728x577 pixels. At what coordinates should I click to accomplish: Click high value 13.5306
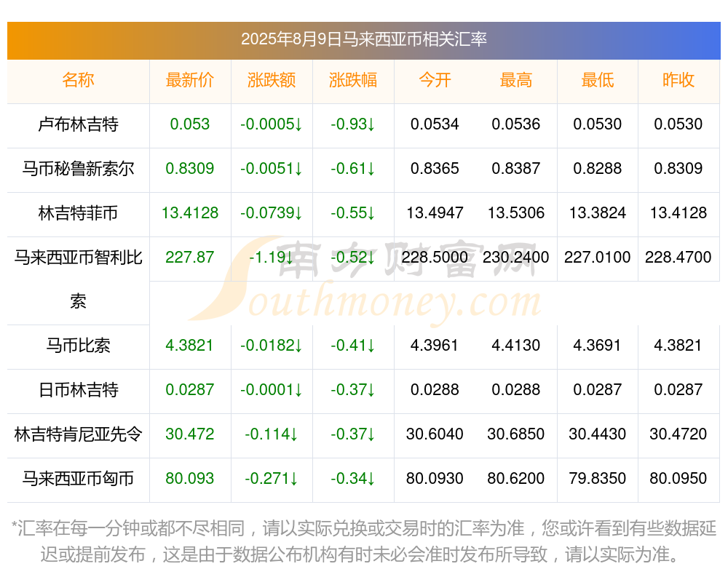coord(516,212)
